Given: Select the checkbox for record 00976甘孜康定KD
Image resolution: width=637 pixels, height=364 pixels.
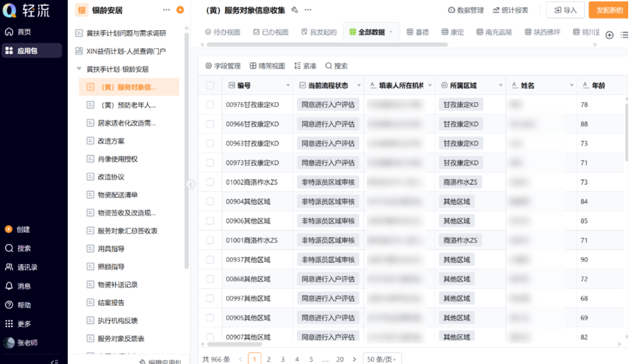Looking at the screenshot, I should tap(210, 104).
